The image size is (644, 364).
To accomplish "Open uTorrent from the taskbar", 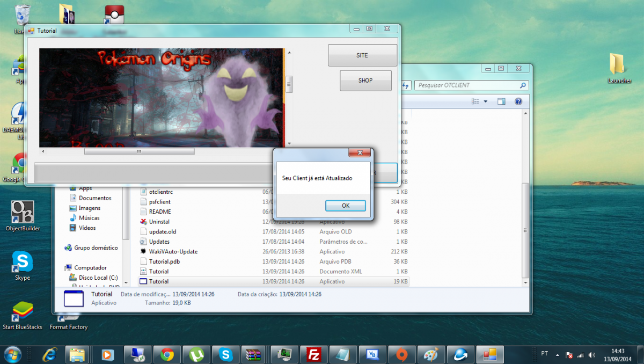I will pos(196,354).
